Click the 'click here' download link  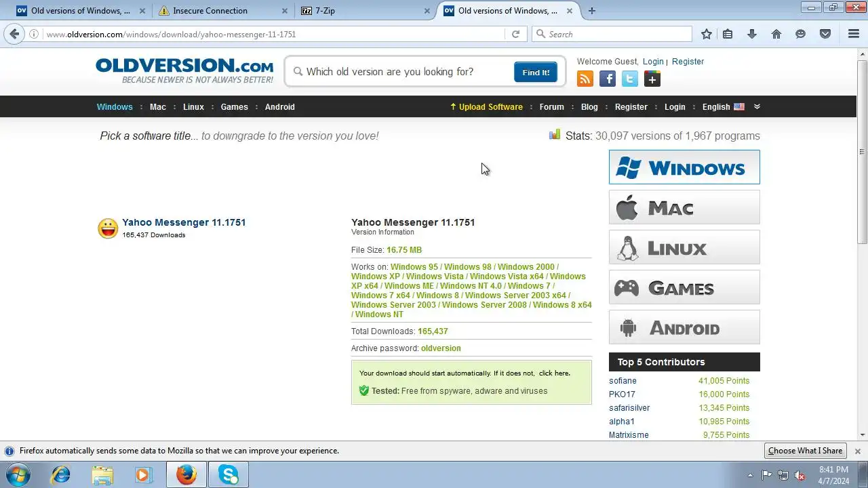554,373
